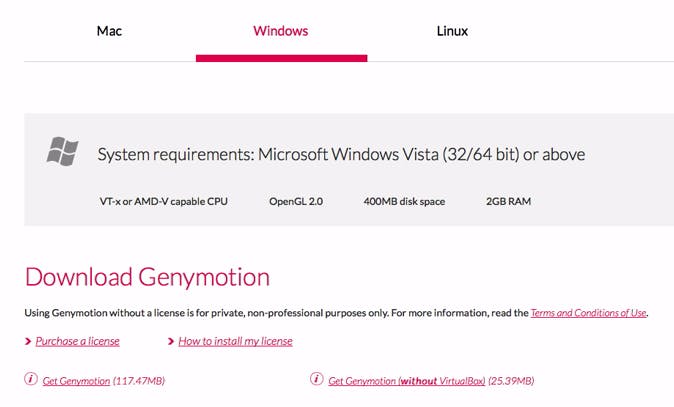Viewport: 674px width, 407px height.
Task: Download Get Genymotion with VirtualBox
Action: (76, 381)
